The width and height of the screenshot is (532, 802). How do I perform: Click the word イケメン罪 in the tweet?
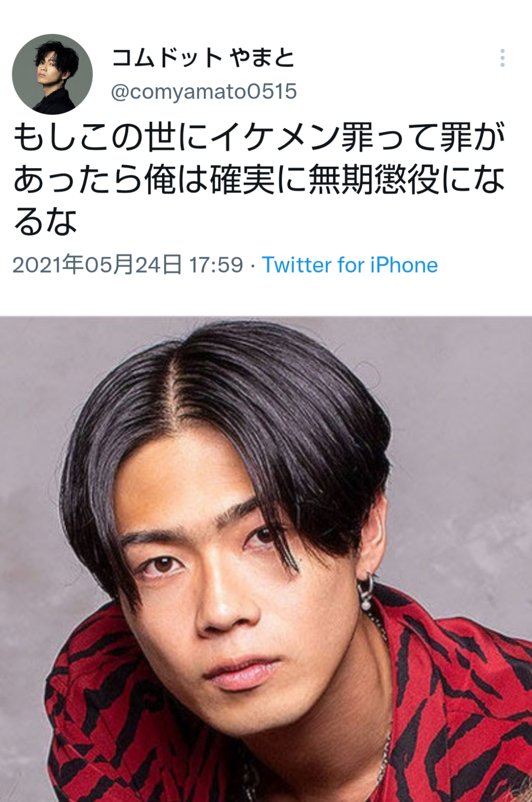[x=292, y=137]
